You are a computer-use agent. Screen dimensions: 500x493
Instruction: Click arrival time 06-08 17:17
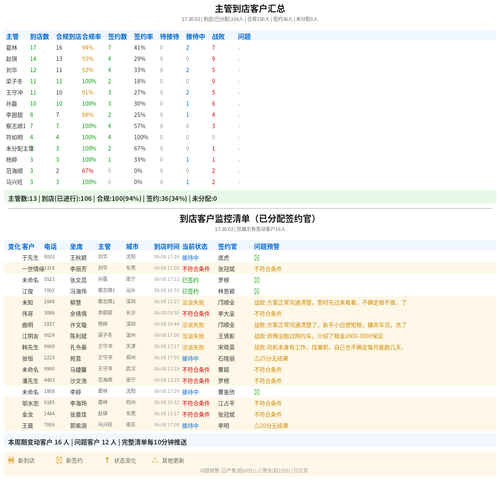click(x=167, y=346)
